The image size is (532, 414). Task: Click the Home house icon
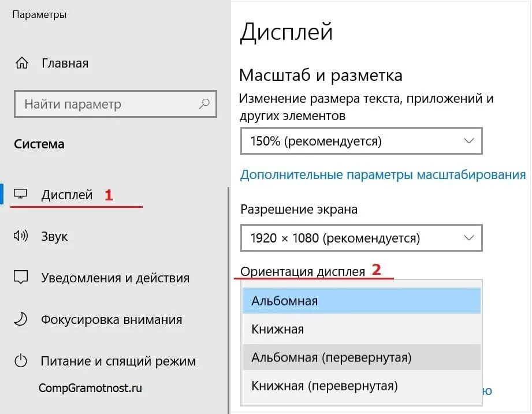pos(22,63)
